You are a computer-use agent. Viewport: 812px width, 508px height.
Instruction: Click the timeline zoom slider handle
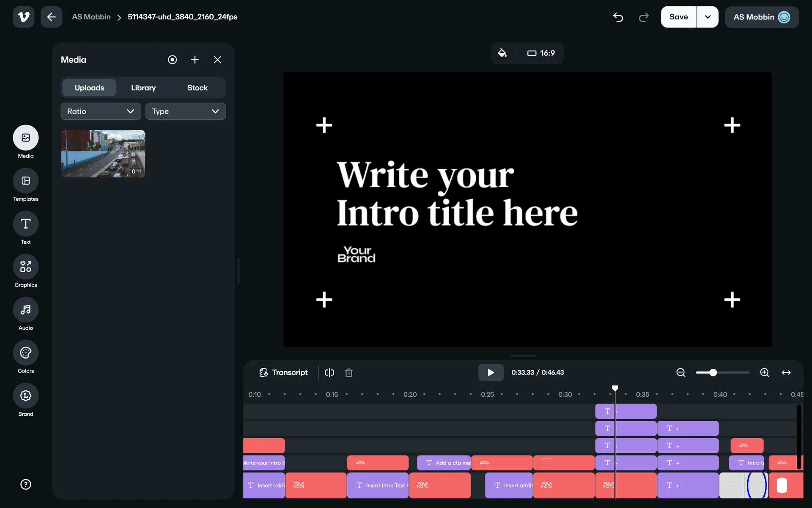[713, 373]
